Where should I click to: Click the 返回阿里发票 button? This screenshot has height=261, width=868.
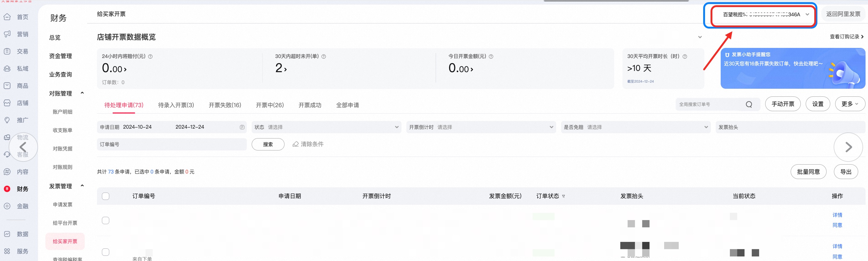point(843,14)
